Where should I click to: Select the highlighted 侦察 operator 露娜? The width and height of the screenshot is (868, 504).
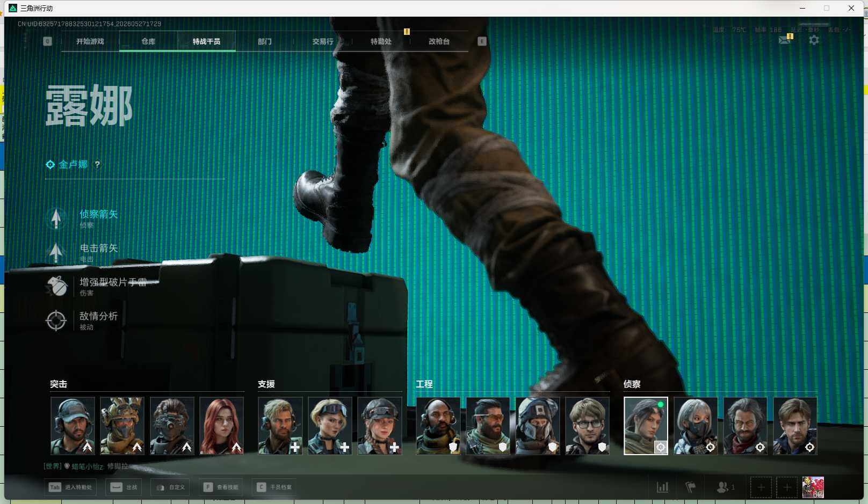[x=646, y=426]
